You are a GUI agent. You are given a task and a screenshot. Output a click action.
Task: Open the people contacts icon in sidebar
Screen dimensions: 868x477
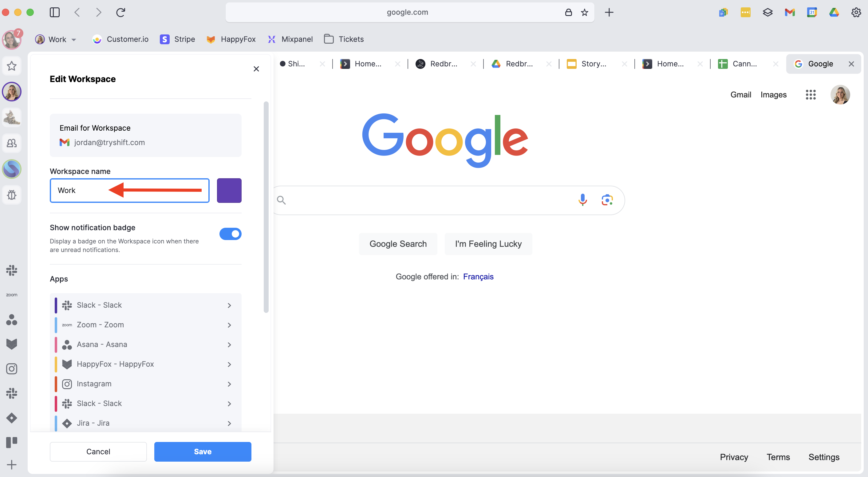[x=12, y=143]
